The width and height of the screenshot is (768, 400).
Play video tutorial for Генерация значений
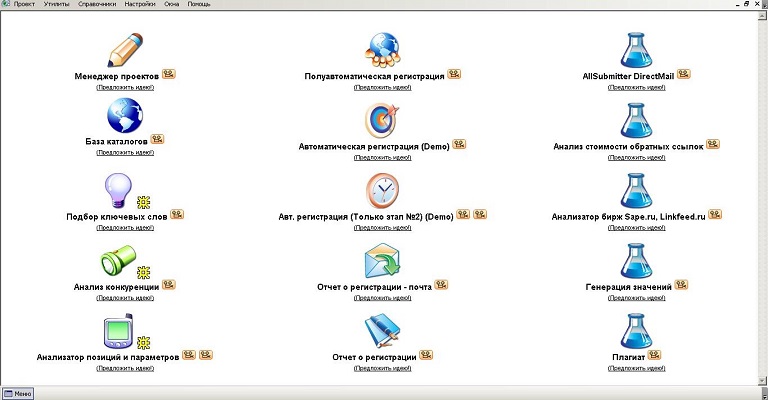[681, 285]
